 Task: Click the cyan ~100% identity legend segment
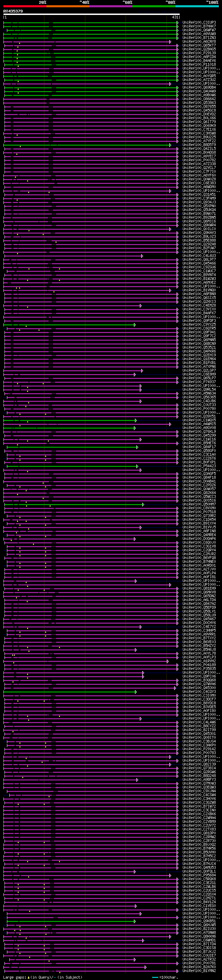(x=197, y=6)
